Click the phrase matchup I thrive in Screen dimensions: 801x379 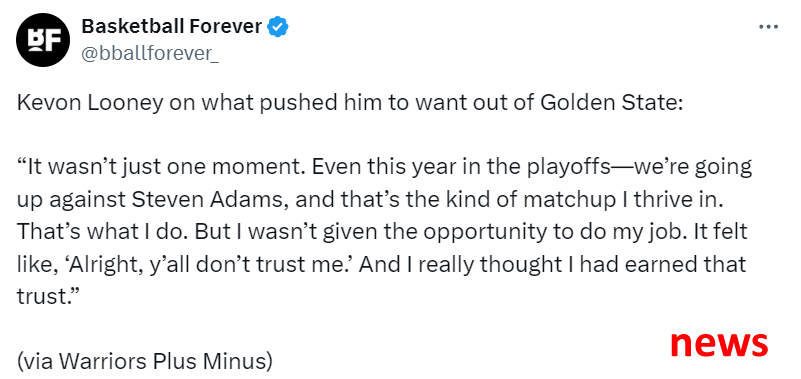600,200
